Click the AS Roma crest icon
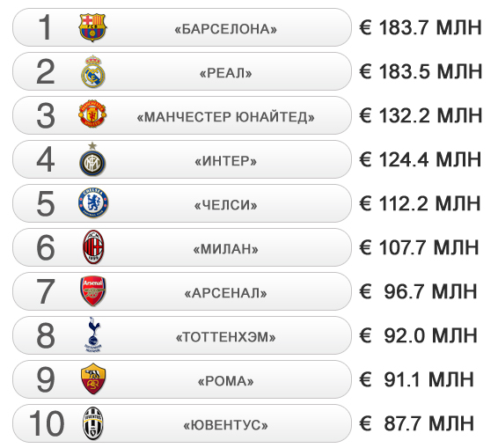The width and height of the screenshot is (498, 448). (x=92, y=378)
